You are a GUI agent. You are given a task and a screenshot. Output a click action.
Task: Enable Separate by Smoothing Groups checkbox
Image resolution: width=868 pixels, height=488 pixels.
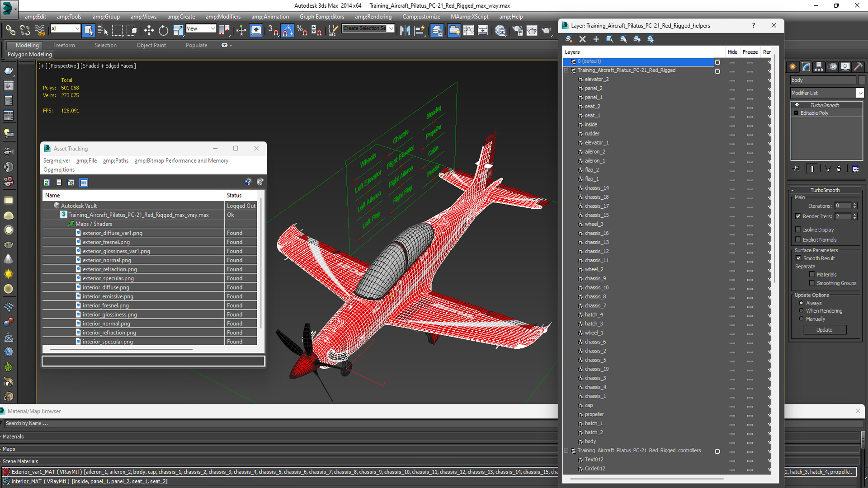pyautogui.click(x=812, y=283)
